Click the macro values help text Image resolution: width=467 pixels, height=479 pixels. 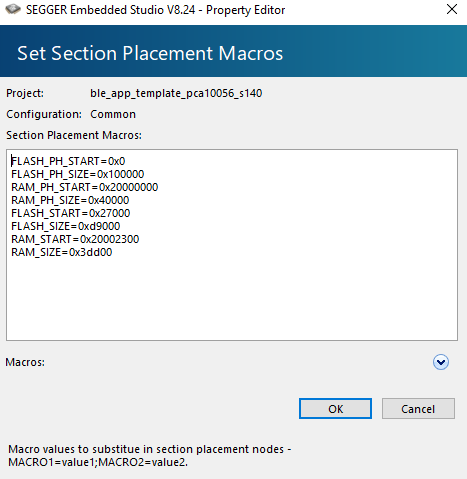(x=150, y=456)
